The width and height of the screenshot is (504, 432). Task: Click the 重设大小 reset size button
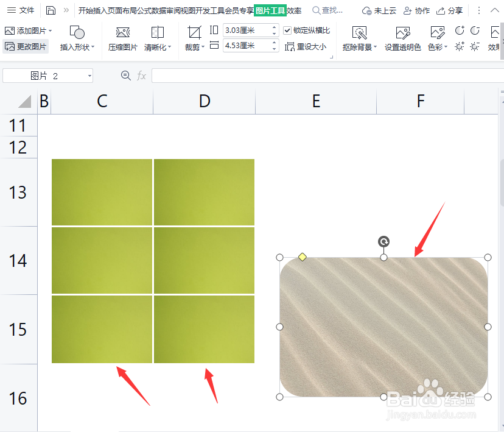[x=306, y=47]
